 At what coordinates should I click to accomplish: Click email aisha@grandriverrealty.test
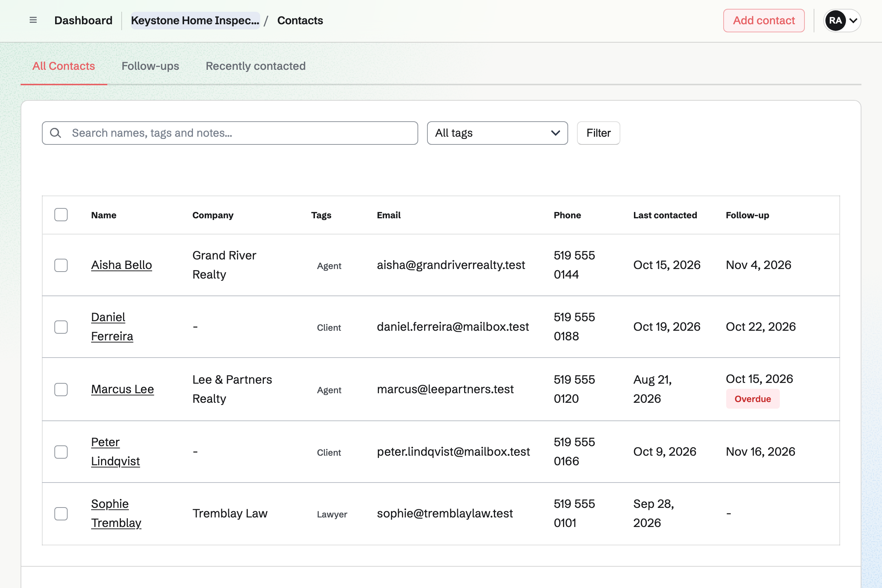[451, 265]
